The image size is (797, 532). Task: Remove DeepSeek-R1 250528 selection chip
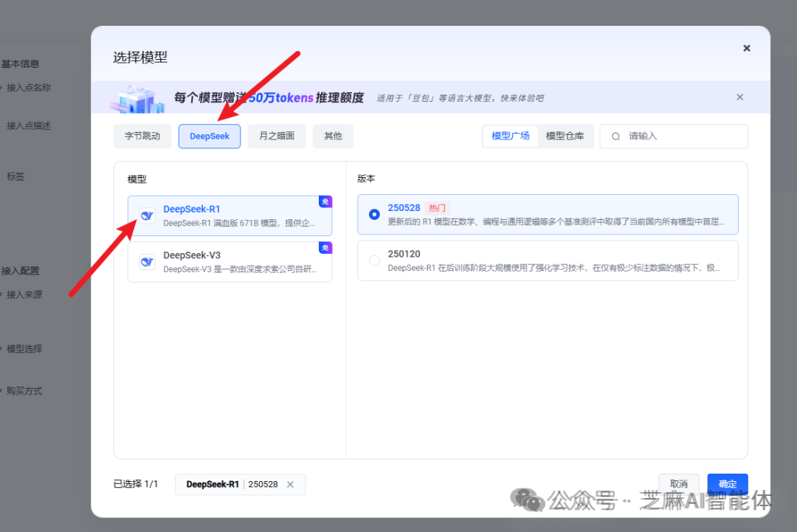click(291, 484)
